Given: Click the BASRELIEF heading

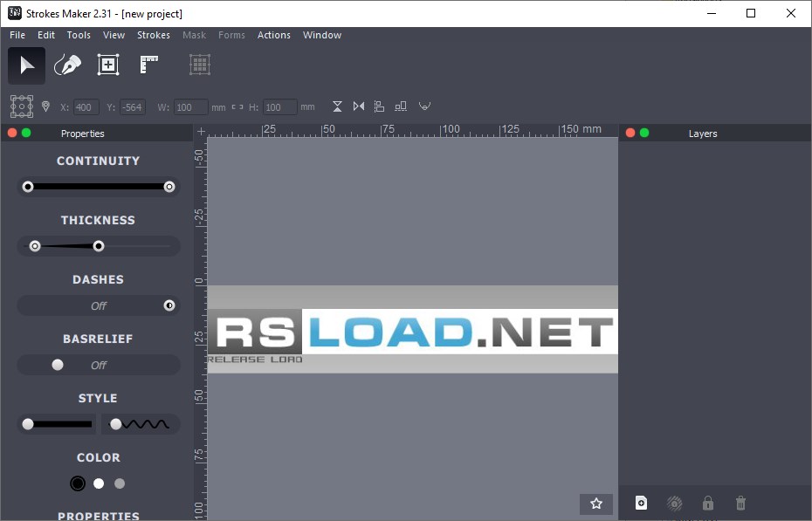Looking at the screenshot, I should (x=98, y=339).
